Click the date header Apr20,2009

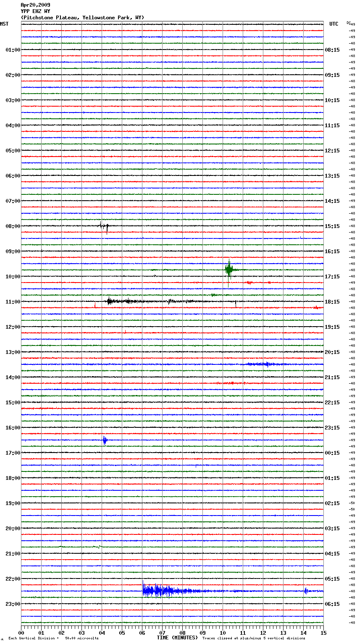tap(35, 5)
